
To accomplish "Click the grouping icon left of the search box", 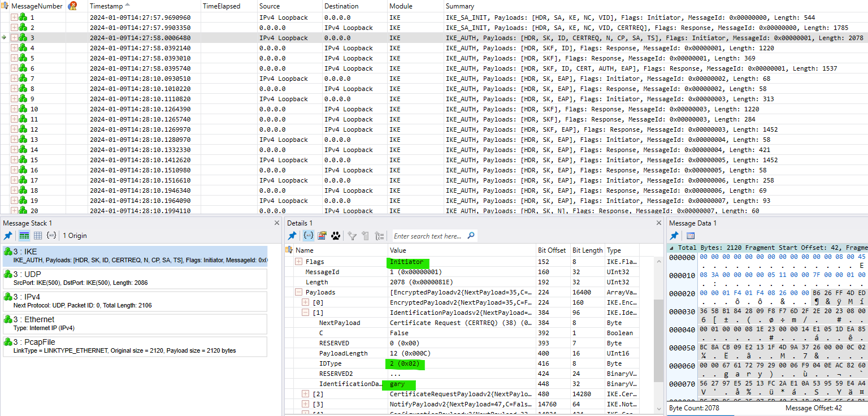I will tap(380, 236).
